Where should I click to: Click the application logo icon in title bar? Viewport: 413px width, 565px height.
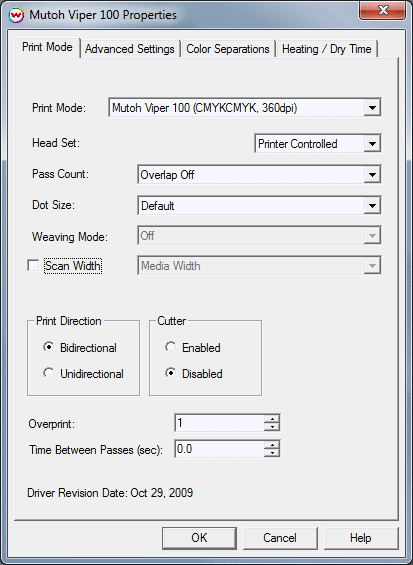pos(16,15)
